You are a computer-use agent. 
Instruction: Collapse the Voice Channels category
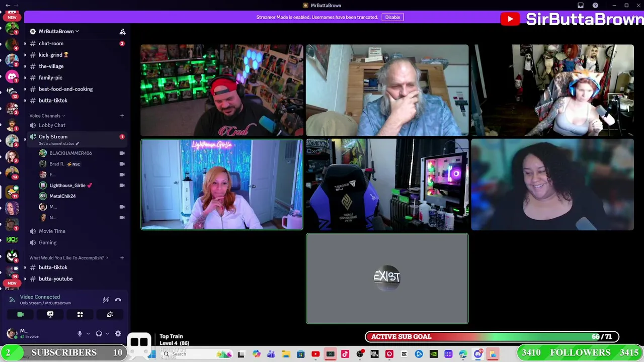47,116
